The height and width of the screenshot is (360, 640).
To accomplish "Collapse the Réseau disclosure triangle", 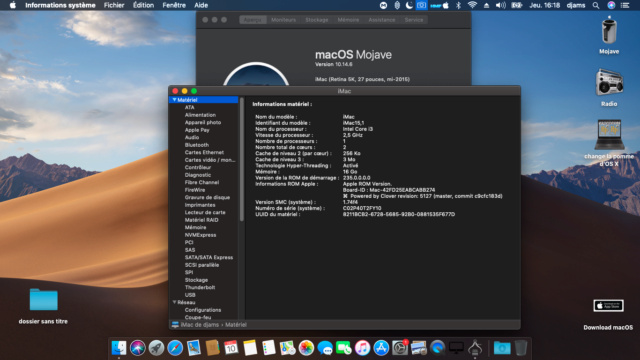I will tap(174, 302).
